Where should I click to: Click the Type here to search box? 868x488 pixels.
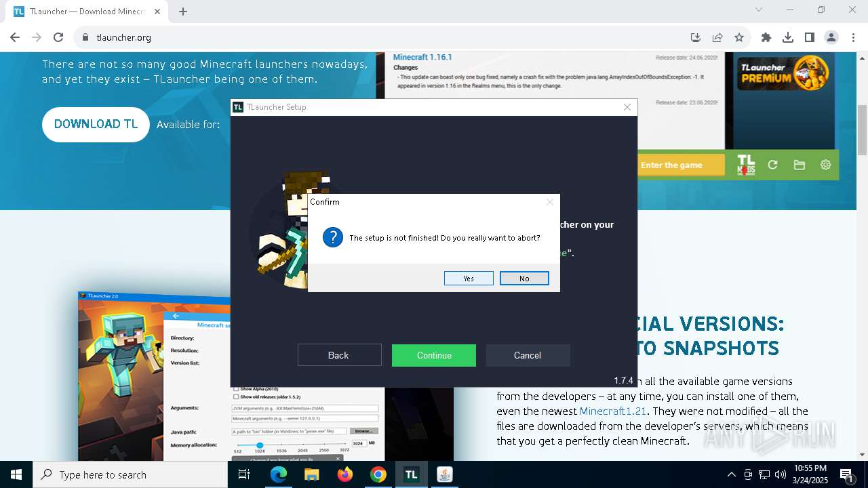point(130,474)
